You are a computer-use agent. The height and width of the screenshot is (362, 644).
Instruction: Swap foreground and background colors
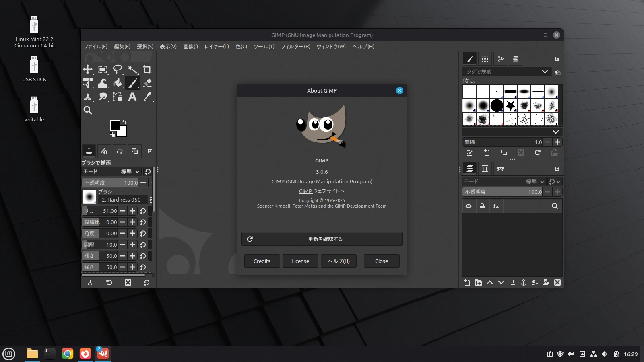[124, 122]
